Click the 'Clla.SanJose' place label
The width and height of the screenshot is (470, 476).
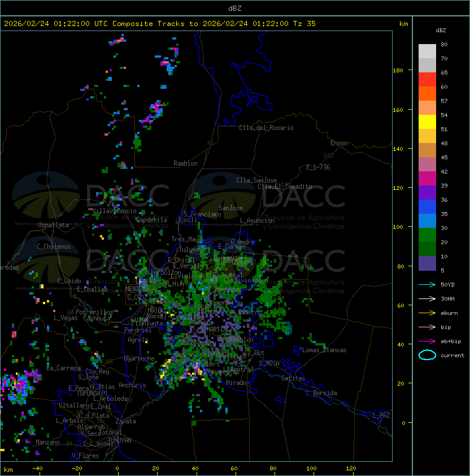(x=256, y=180)
